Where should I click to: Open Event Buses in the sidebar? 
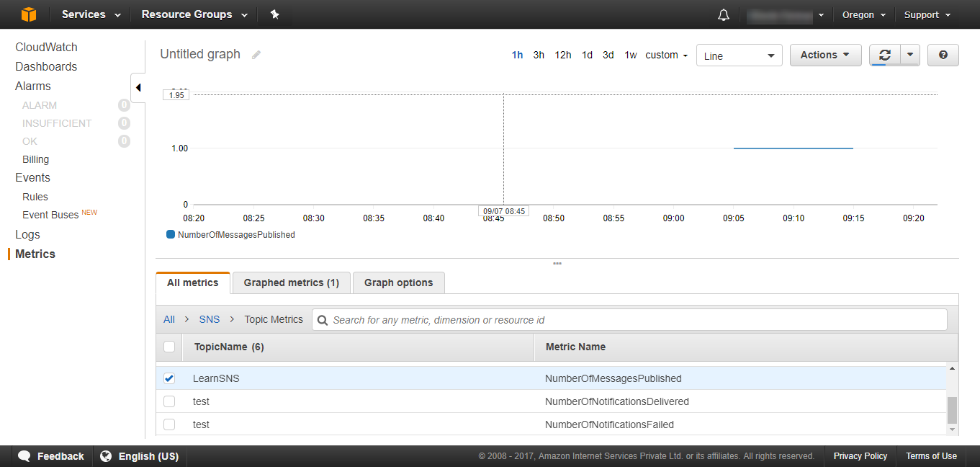(50, 215)
